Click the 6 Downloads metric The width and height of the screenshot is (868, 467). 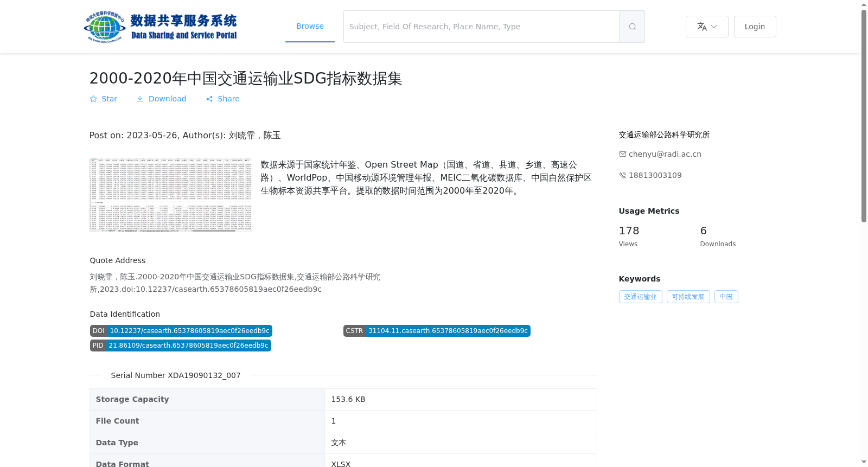[718, 236]
